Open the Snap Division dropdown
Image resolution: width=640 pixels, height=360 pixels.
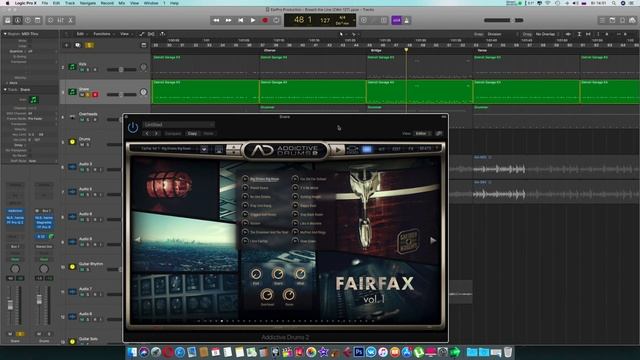tap(502, 34)
